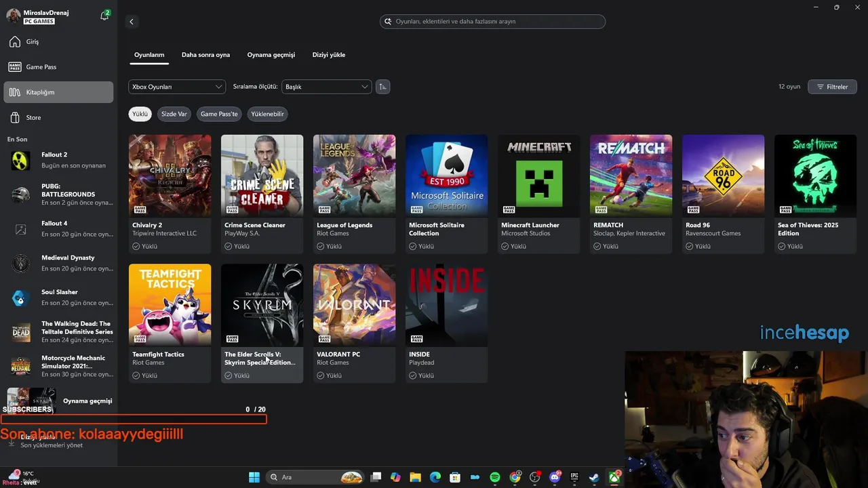Open Sea of Thieves: 2025 Edition card
Image resolution: width=868 pixels, height=488 pixels.
pos(815,194)
